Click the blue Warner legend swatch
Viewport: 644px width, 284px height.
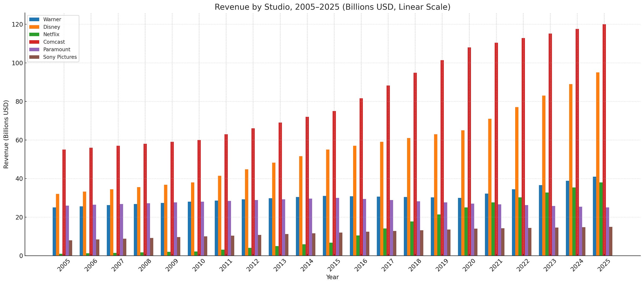[x=34, y=20]
